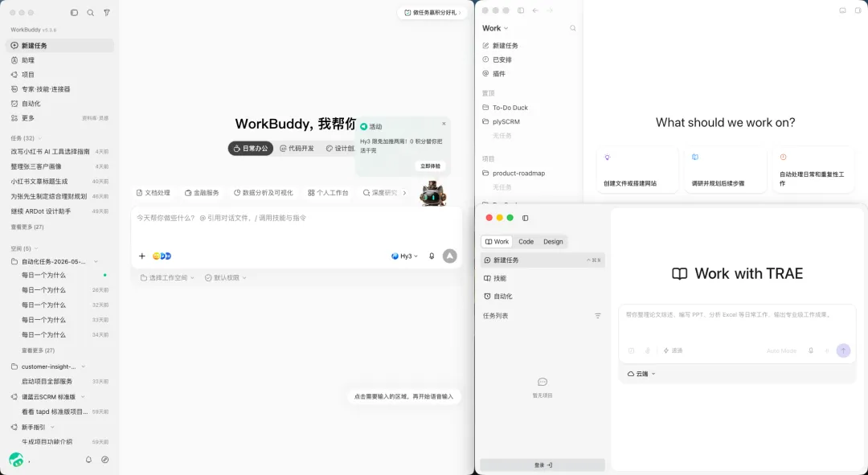
Task: Open search in the WorkBuddy title bar
Action: 90,13
